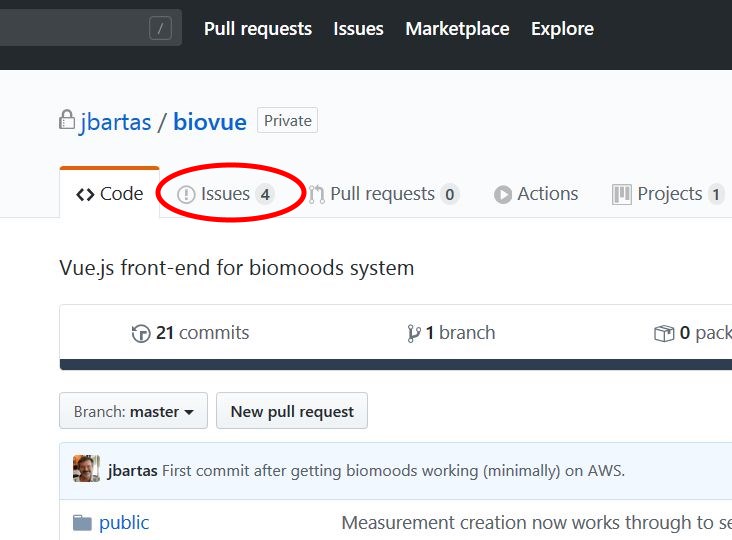The width and height of the screenshot is (732, 540).
Task: Click jbartas avatar thumbnail
Action: point(86,468)
